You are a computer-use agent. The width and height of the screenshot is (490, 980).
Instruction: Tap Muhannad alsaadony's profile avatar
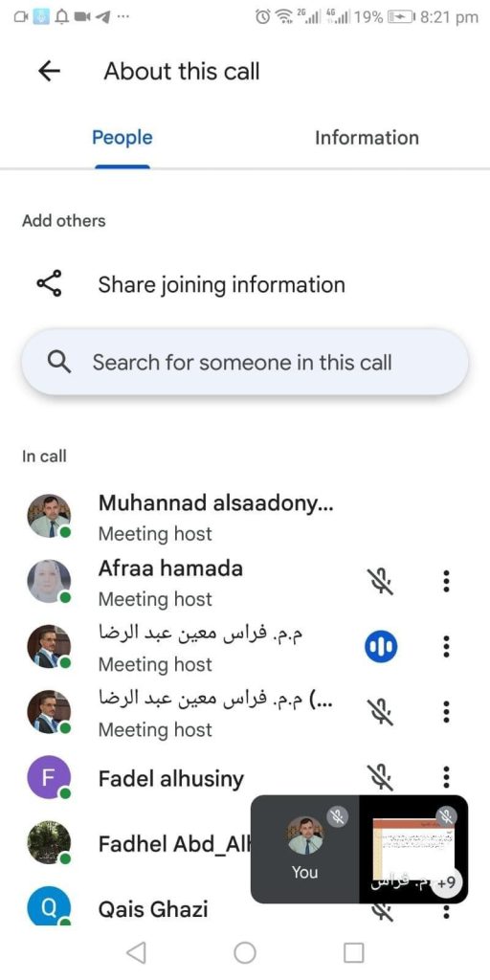click(x=49, y=516)
